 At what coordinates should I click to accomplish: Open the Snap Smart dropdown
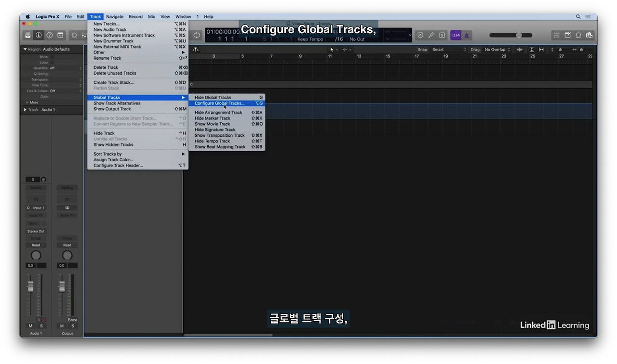click(x=449, y=50)
